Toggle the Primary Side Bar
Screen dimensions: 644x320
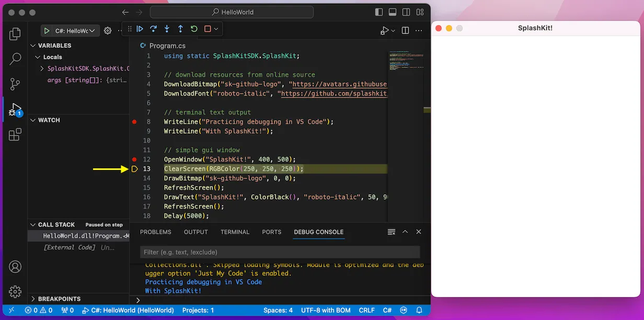379,12
